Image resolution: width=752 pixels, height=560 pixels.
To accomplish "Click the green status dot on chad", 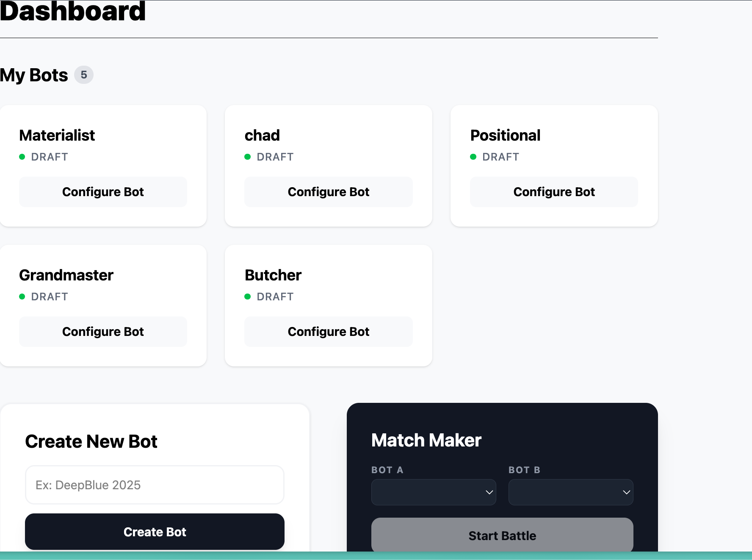I will tap(248, 157).
